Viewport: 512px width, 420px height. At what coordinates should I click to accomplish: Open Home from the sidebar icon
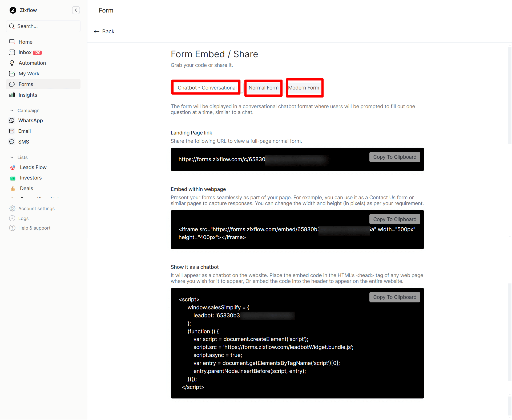point(12,42)
